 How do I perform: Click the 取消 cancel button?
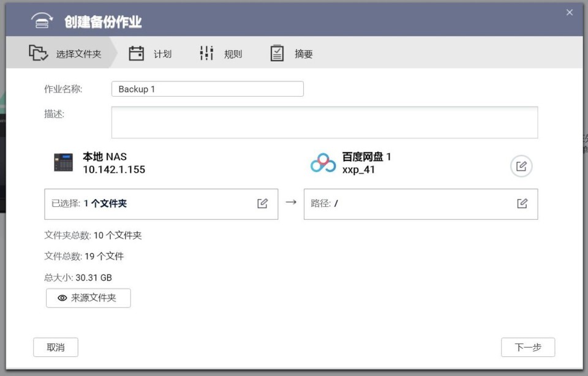56,347
